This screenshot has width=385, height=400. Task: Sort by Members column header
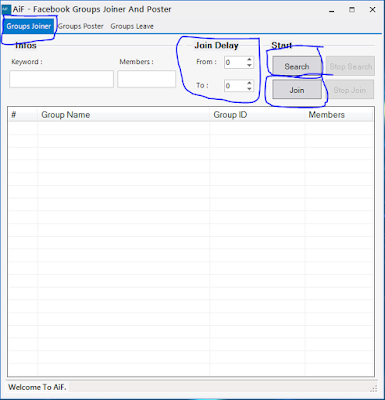(x=339, y=115)
